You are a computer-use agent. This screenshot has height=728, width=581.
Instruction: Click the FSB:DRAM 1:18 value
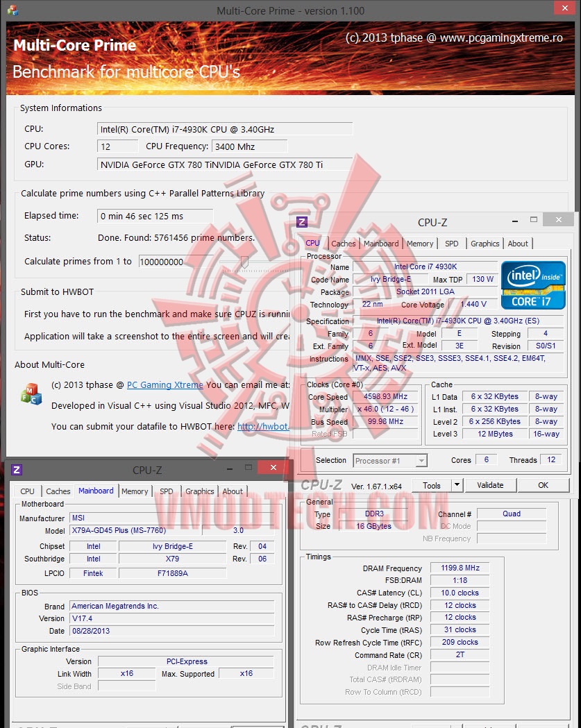[460, 580]
